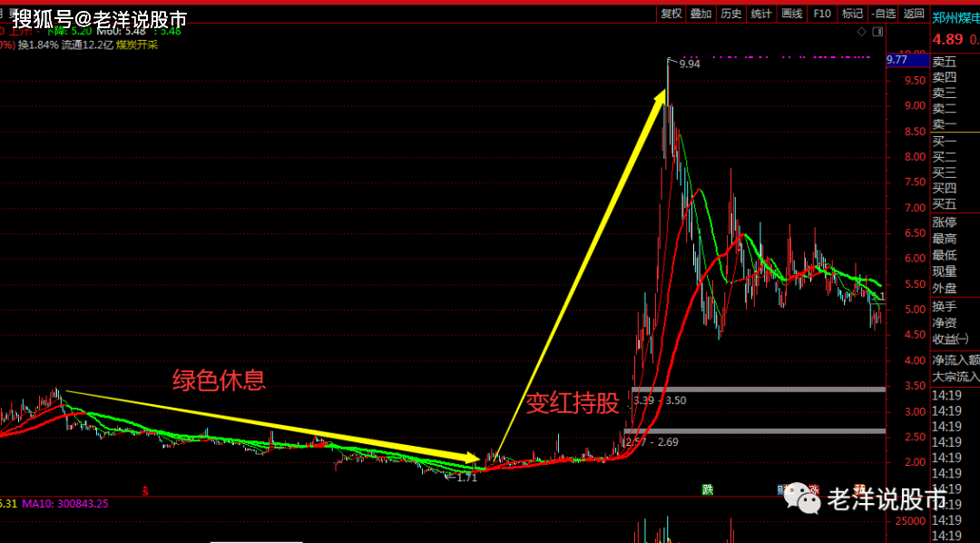Click the diamond marker icon above the chart
Screen dimensions: 980x543
point(861,32)
